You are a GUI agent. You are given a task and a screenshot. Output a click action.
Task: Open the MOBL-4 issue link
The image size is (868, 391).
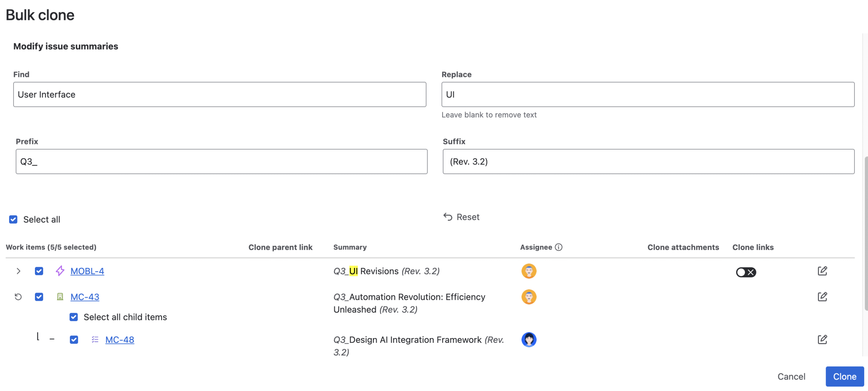(x=87, y=271)
